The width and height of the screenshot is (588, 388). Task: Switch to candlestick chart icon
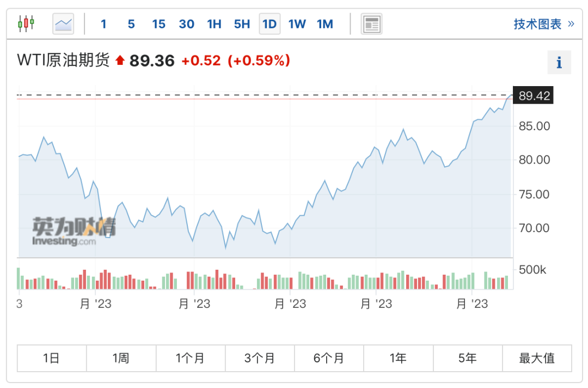[x=26, y=23]
